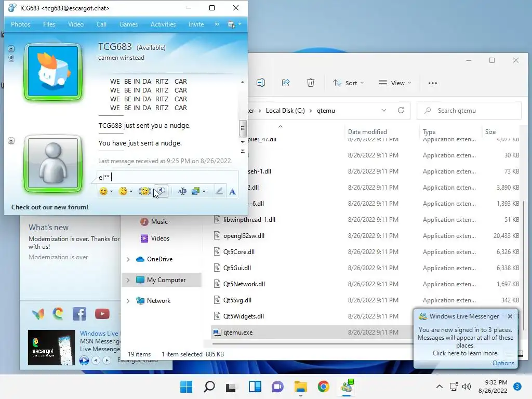Click Options in the Messenger notification

click(x=503, y=363)
